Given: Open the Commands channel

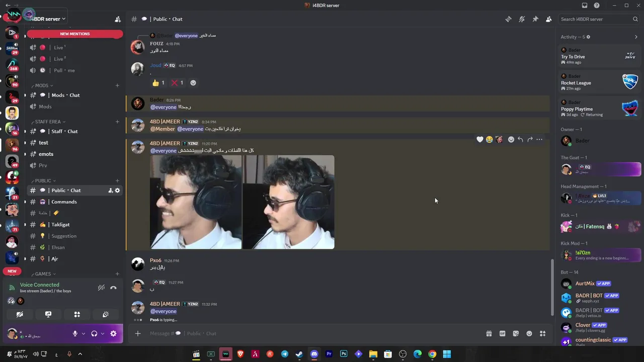Looking at the screenshot, I should pyautogui.click(x=74, y=202).
